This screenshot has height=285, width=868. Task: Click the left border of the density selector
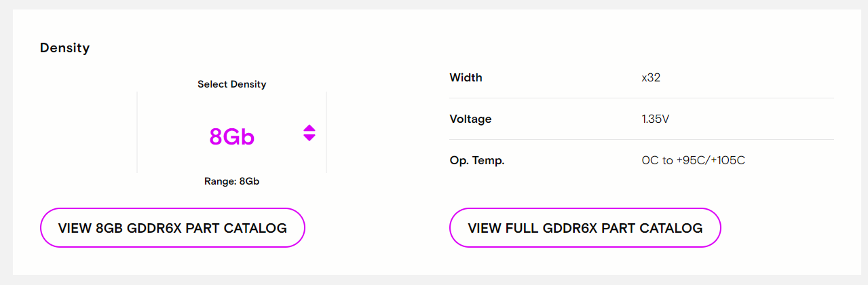pyautogui.click(x=137, y=132)
